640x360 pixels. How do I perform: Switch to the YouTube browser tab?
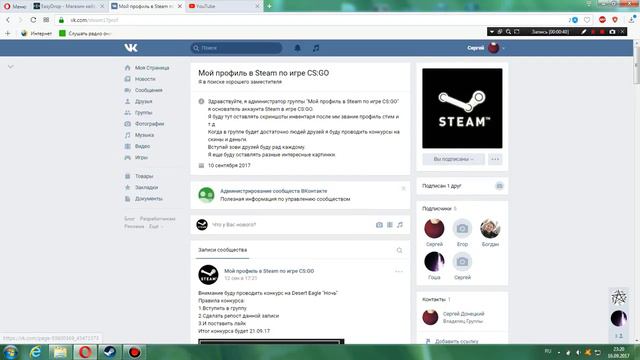(224, 6)
